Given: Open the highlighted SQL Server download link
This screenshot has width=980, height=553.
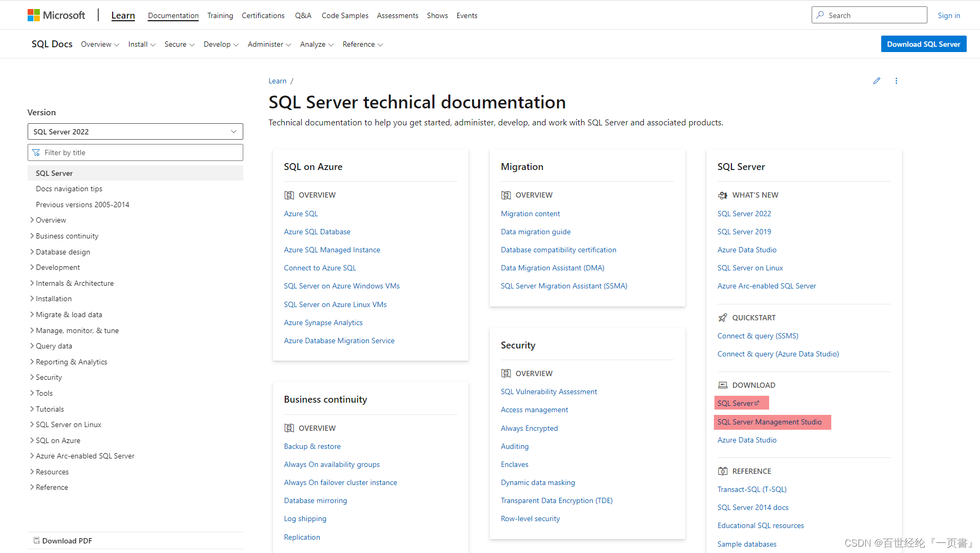Looking at the screenshot, I should coord(738,403).
